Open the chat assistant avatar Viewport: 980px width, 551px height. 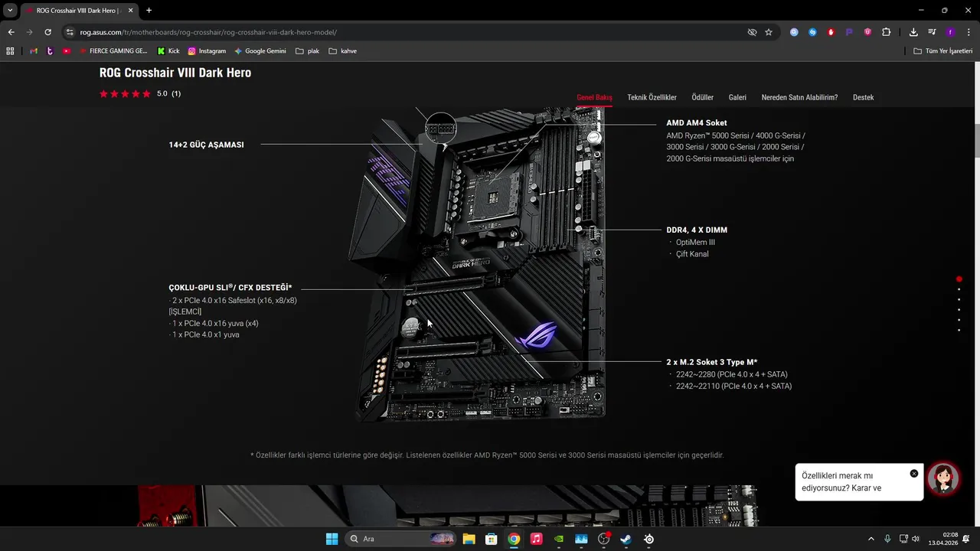click(943, 479)
